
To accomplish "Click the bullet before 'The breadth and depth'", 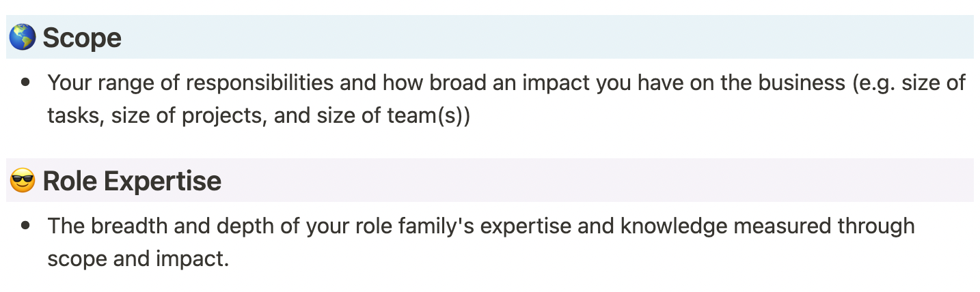I will point(26,226).
